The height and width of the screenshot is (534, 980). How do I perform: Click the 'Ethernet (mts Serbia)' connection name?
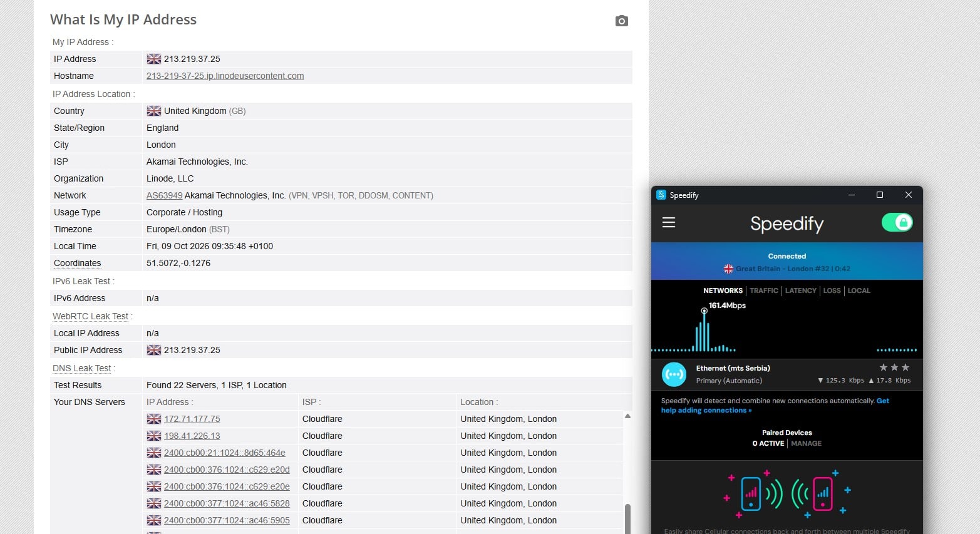(733, 368)
